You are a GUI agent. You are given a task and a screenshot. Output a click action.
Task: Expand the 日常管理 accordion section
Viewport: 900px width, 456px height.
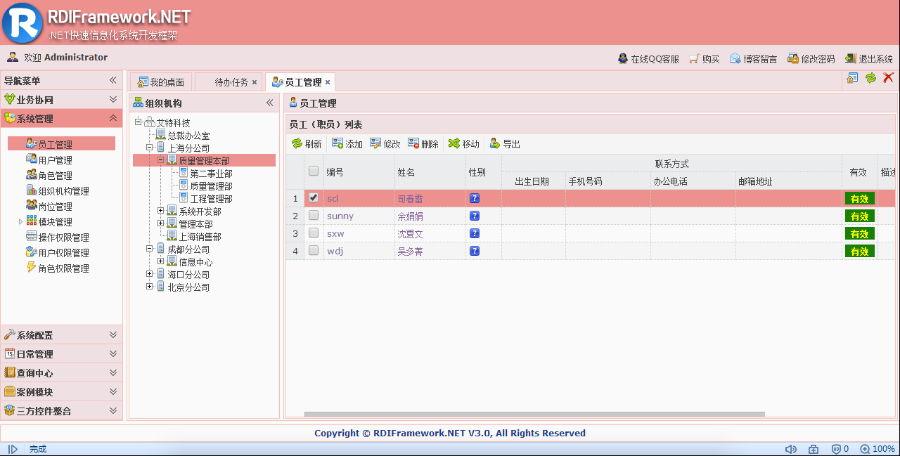113,354
